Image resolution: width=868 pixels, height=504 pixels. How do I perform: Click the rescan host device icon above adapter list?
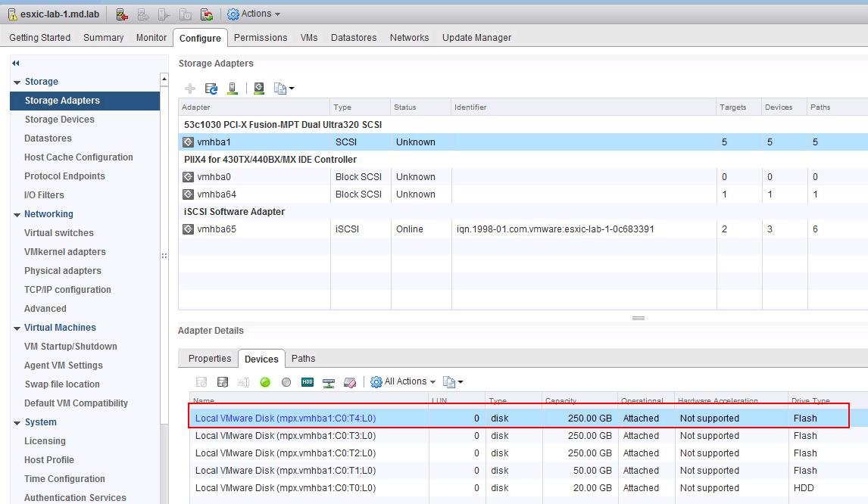click(x=233, y=89)
